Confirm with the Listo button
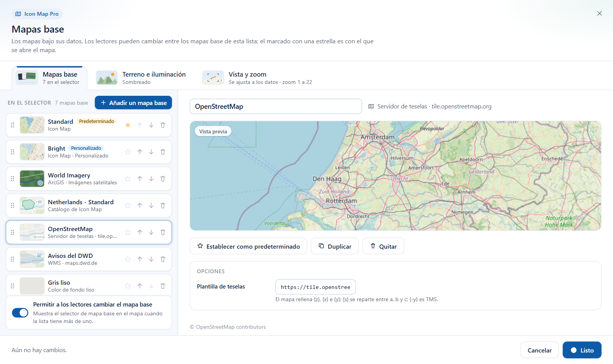 click(x=582, y=350)
